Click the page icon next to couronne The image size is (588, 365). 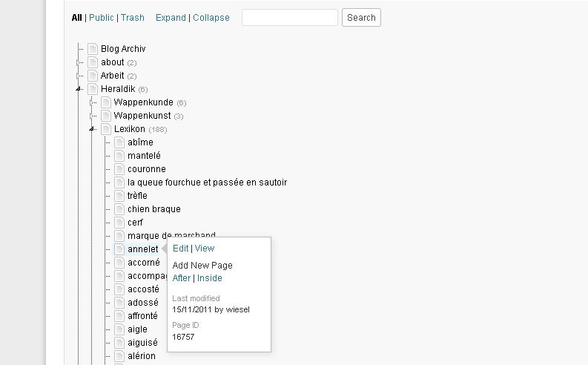(119, 169)
